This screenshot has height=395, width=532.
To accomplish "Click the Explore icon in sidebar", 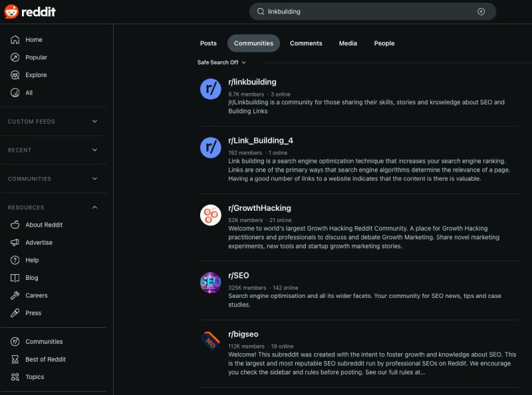I will [15, 75].
